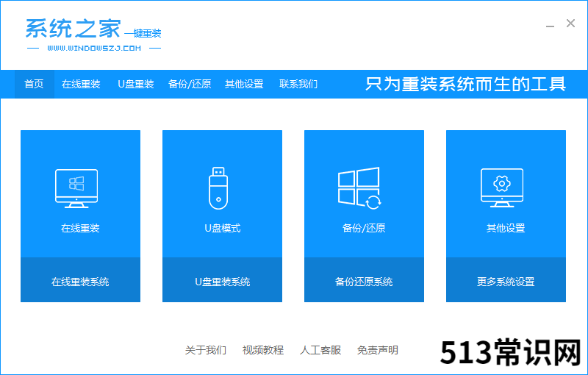Screen dimensions: 588x375
Task: Close the 系统之家 window
Action: [570, 24]
